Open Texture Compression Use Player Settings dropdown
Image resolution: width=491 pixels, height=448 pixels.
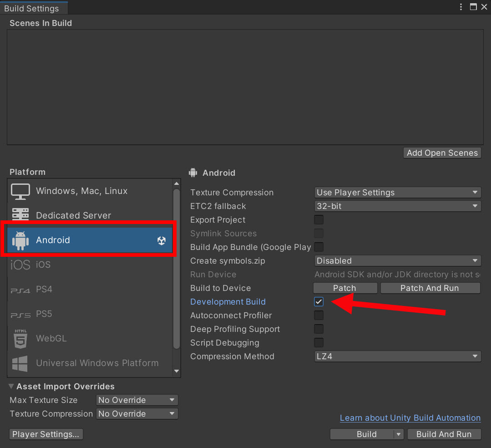397,193
